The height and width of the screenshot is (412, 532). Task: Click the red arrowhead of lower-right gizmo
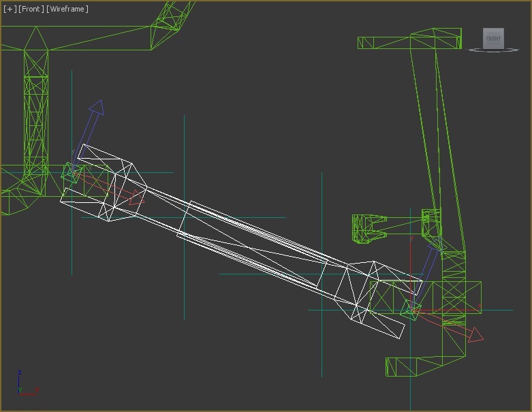click(475, 334)
